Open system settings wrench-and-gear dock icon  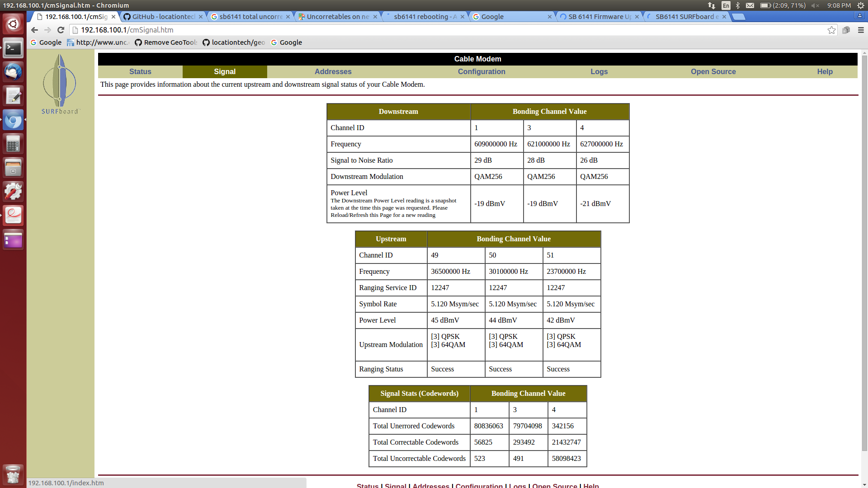(x=13, y=192)
